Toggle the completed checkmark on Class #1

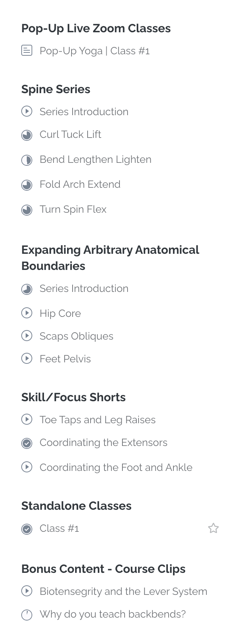pyautogui.click(x=27, y=530)
